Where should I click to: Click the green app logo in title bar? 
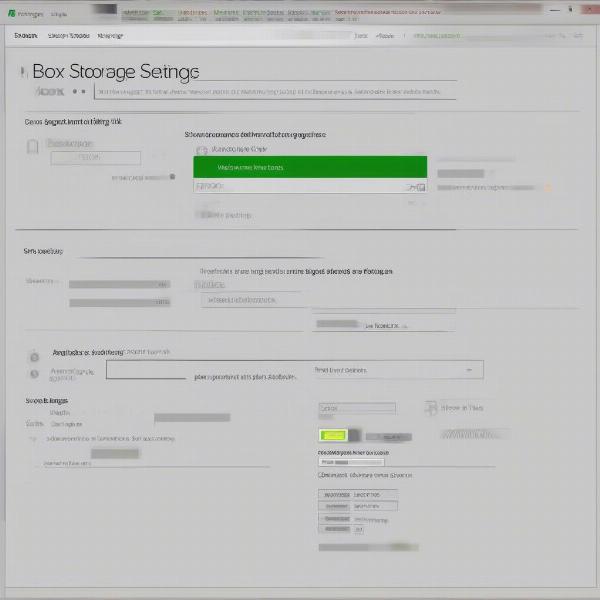click(11, 13)
